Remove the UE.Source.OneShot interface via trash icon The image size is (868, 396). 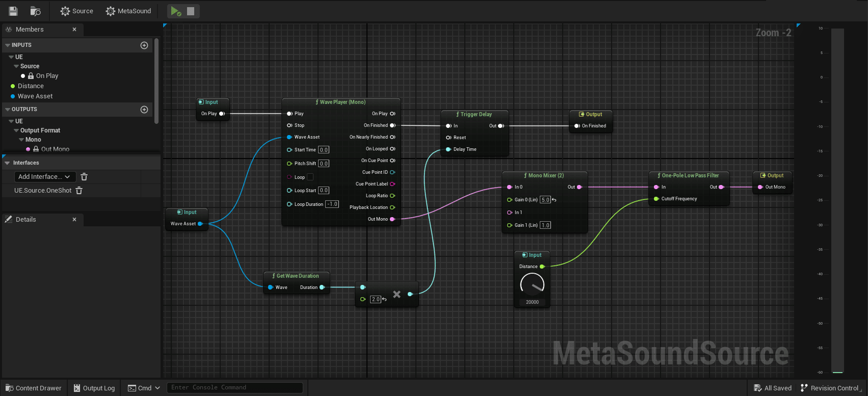tap(79, 191)
